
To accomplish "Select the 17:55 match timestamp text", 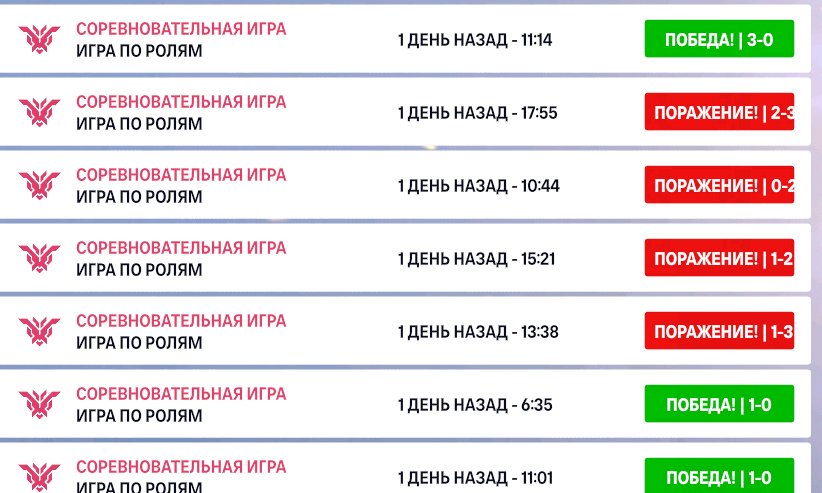I will (478, 112).
